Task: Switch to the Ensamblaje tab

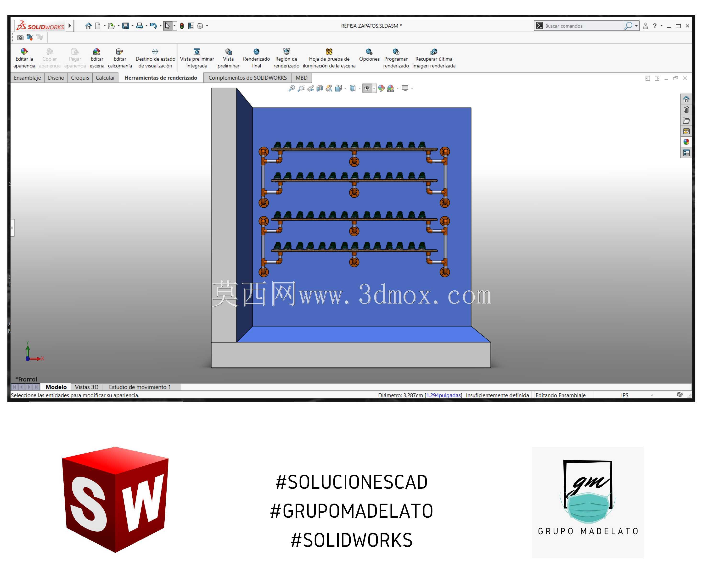Action: [28, 78]
